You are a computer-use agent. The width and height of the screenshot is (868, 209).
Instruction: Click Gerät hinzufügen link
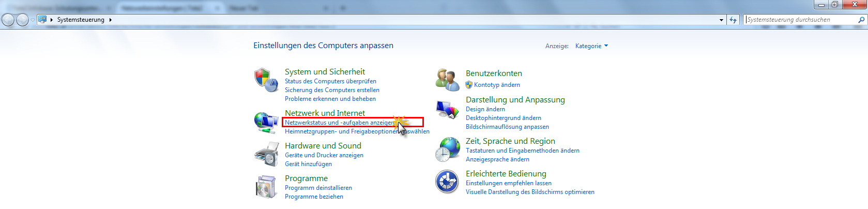[x=308, y=164]
